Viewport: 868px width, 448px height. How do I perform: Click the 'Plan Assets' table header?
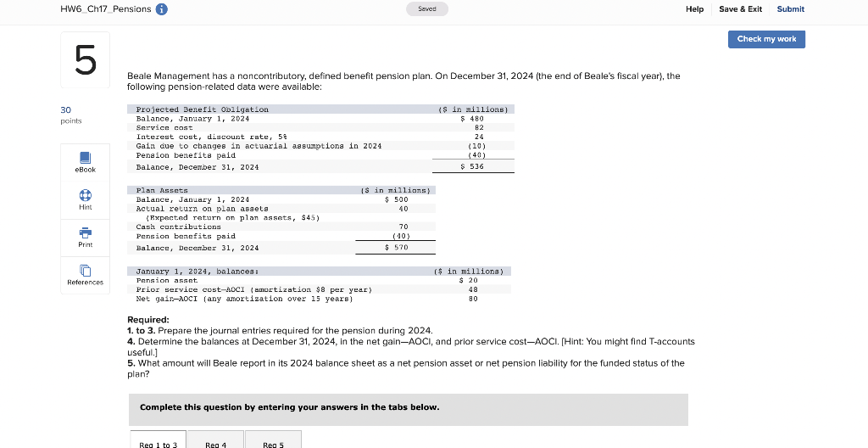(x=281, y=190)
